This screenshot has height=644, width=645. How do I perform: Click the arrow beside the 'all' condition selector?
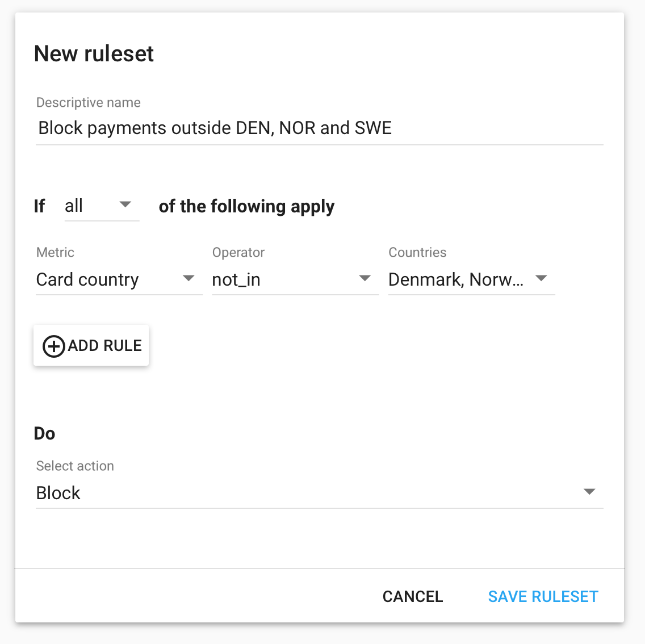coord(125,204)
